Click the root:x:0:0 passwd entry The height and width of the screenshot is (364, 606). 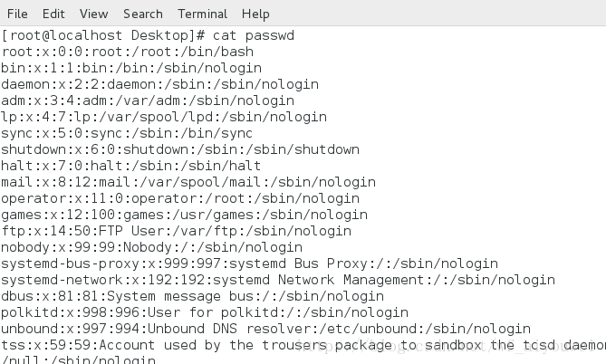tap(127, 52)
